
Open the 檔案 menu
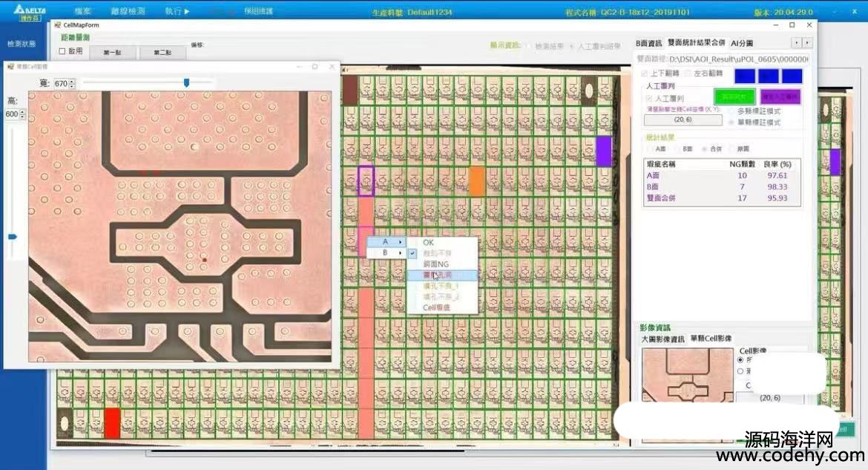[82, 11]
